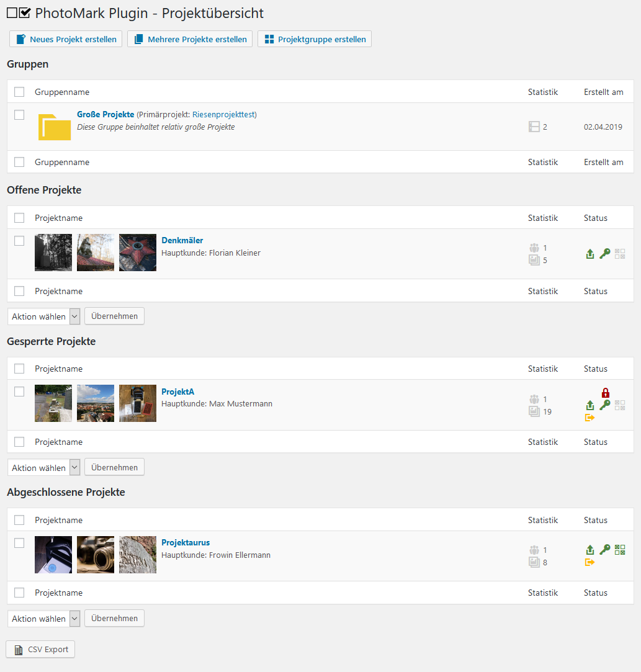Click the CSV Export button
This screenshot has height=672, width=641.
point(41,650)
